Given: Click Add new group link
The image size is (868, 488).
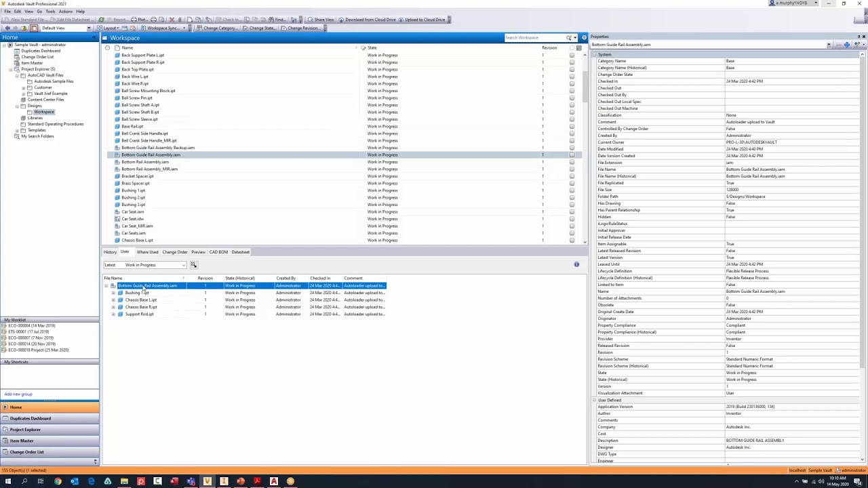Looking at the screenshot, I should click(x=18, y=394).
